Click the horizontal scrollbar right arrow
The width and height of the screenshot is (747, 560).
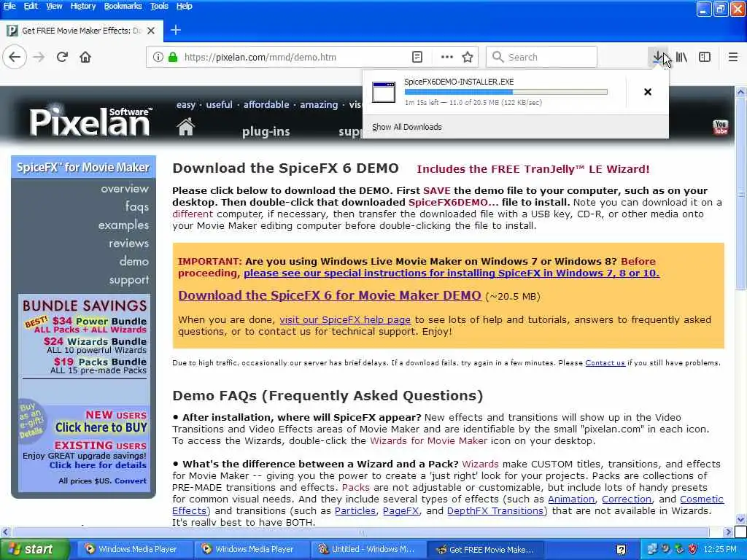727,532
